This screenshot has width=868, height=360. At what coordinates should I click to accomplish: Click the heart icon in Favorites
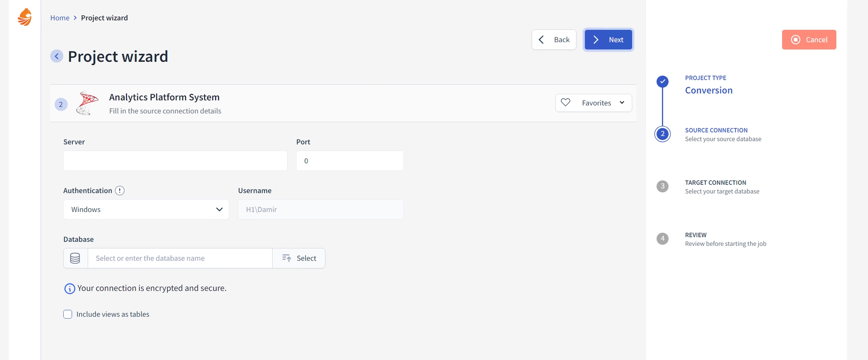(565, 102)
